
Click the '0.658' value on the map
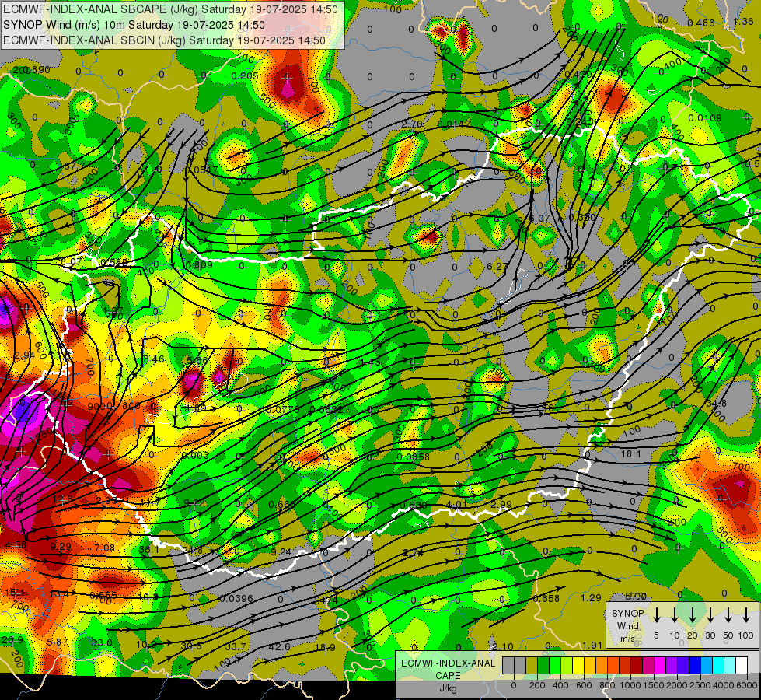click(546, 598)
